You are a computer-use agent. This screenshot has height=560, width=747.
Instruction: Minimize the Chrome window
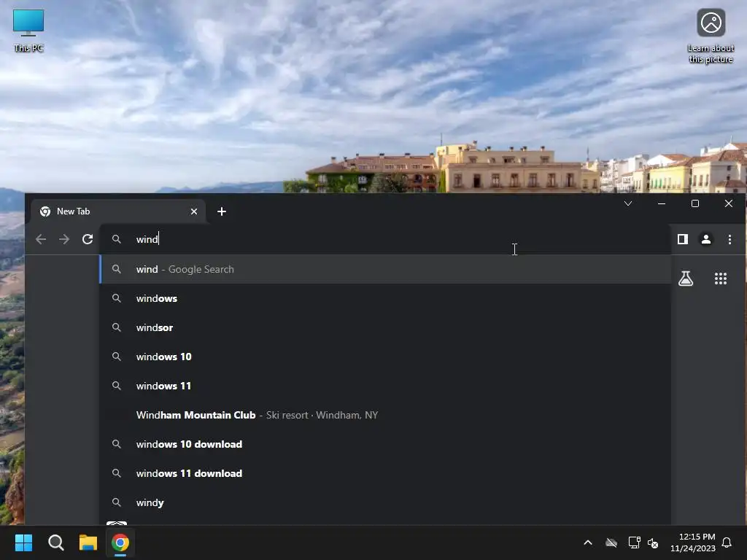coord(661,204)
